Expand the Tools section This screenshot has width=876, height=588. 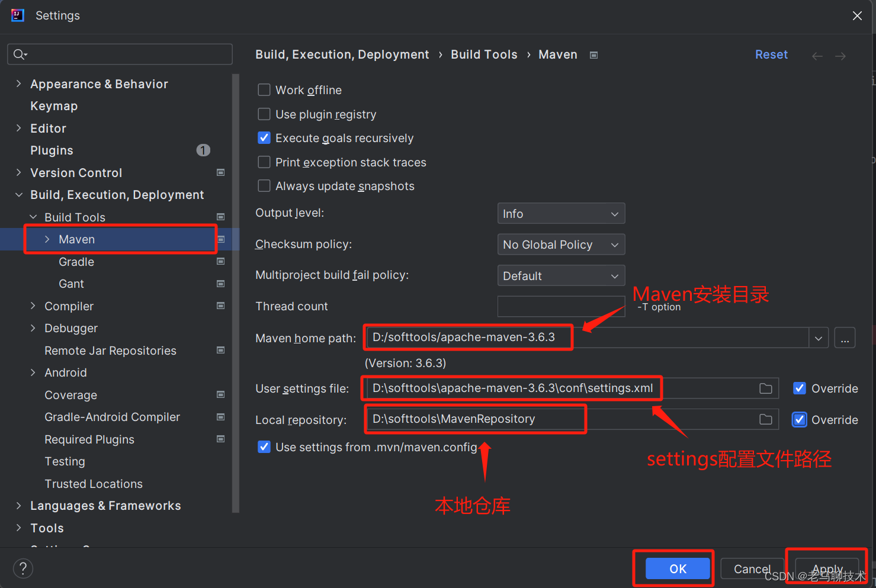pyautogui.click(x=18, y=528)
